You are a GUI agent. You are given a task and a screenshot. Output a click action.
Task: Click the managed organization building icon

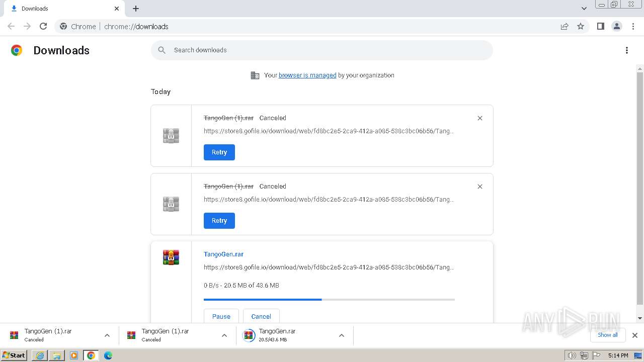[255, 75]
